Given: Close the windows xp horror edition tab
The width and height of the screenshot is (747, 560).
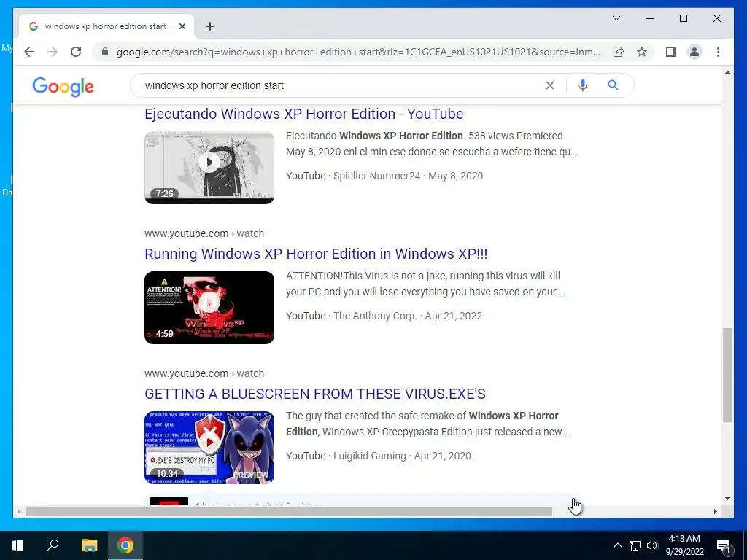Looking at the screenshot, I should [182, 26].
